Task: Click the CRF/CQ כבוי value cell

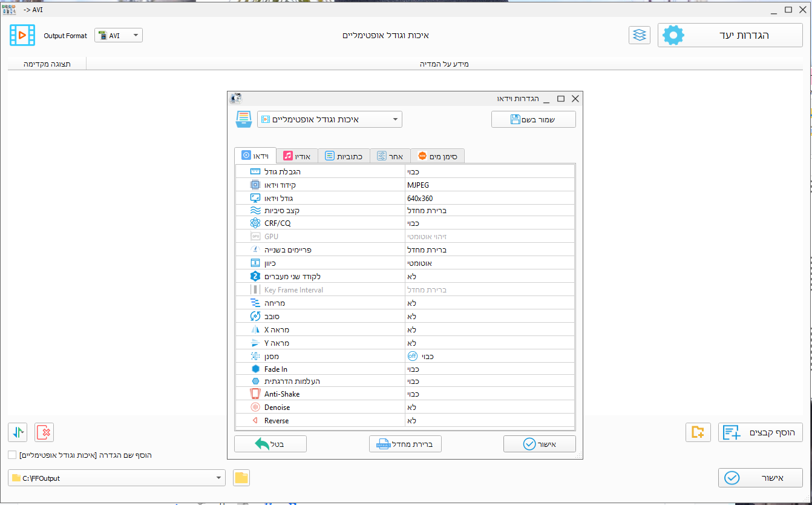Action: [x=490, y=223]
